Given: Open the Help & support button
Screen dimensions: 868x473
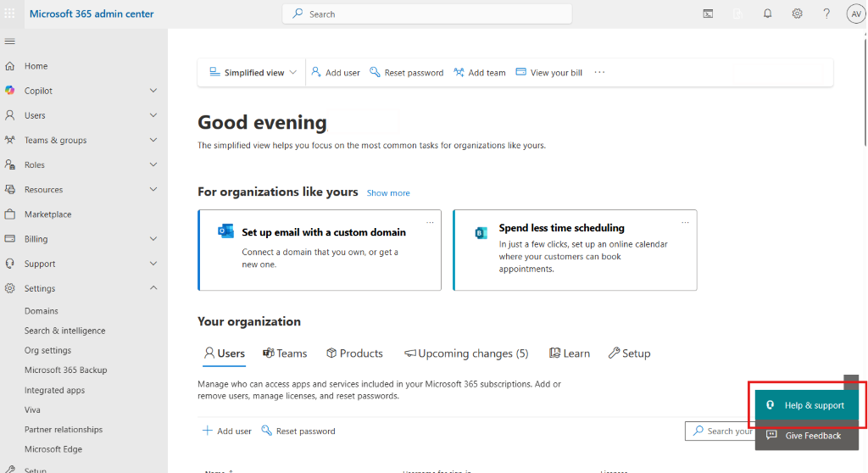Looking at the screenshot, I should (807, 405).
